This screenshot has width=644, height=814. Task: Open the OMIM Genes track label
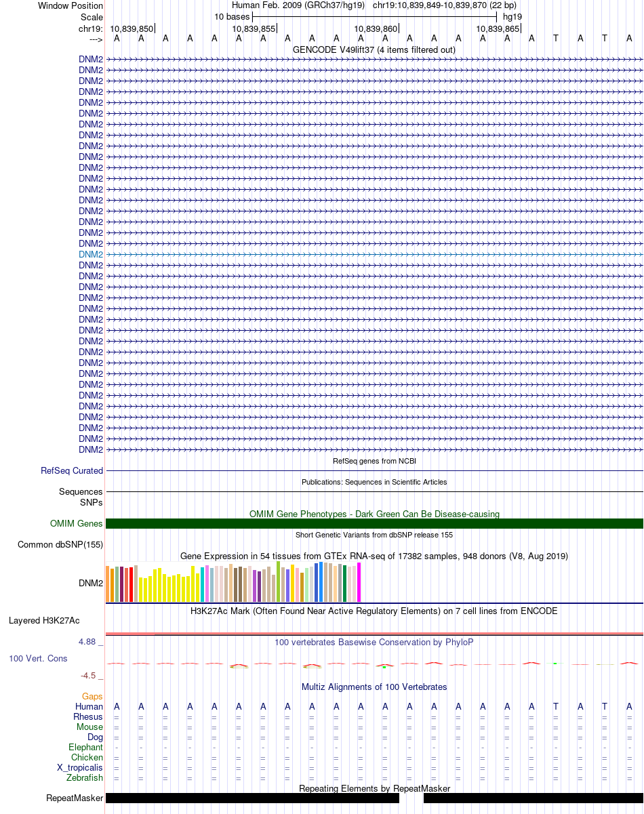click(x=77, y=523)
